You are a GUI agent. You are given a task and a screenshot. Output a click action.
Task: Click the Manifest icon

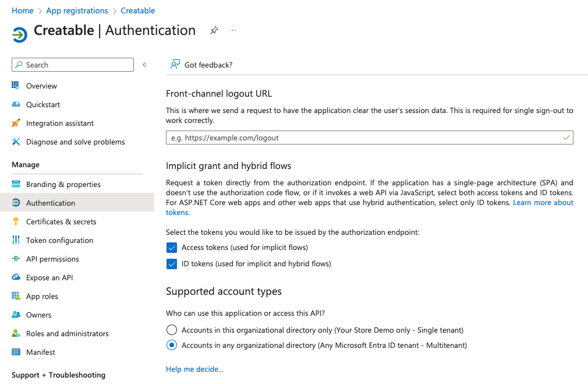[16, 352]
